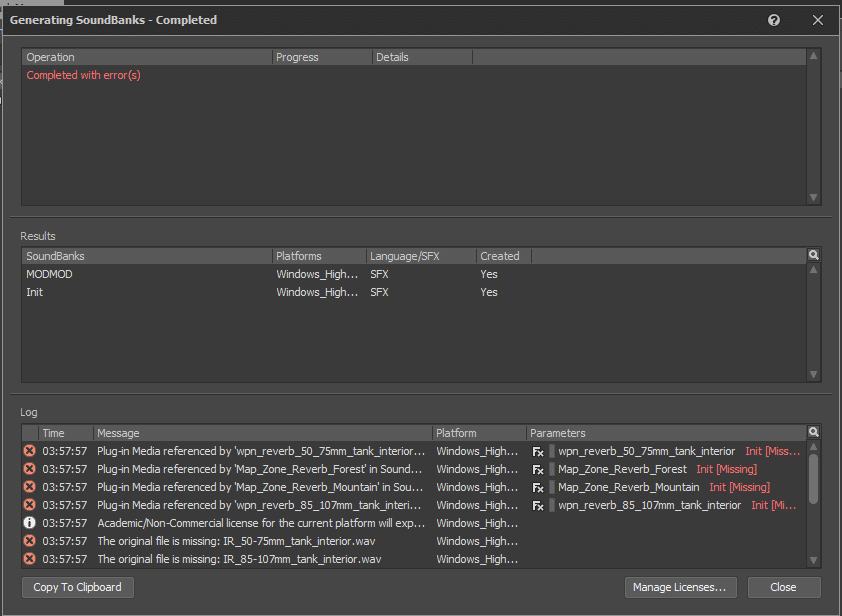Viewport: 842px width, 616px height.
Task: Sort Log by Platform column
Action: point(480,433)
